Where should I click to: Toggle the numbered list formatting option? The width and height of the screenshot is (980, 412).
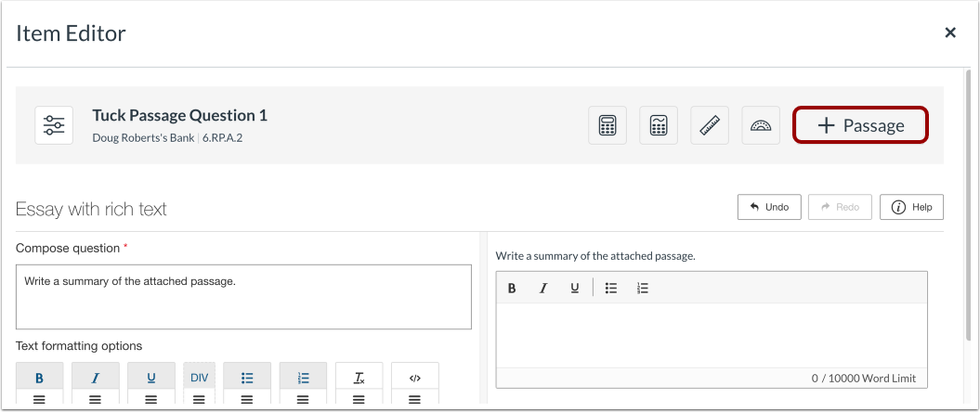303,378
